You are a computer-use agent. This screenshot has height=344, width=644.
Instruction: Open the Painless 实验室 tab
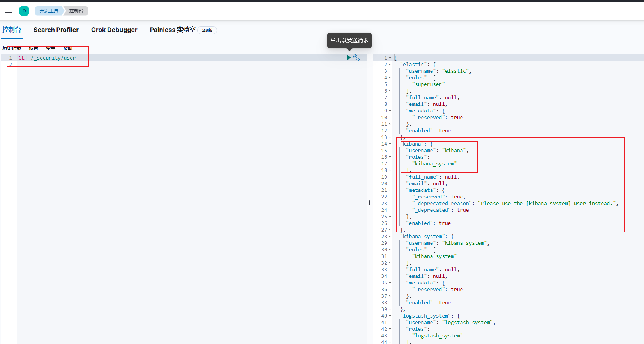coord(173,30)
